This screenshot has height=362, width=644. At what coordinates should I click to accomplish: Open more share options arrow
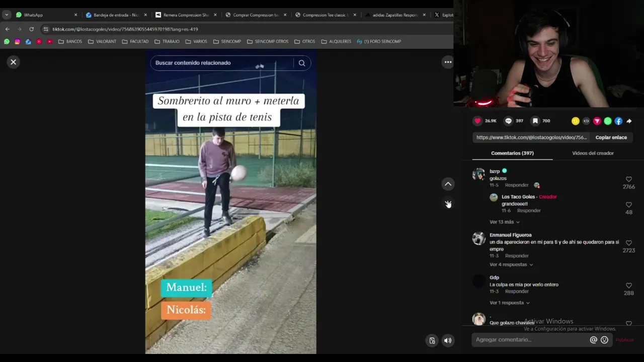[x=629, y=121]
